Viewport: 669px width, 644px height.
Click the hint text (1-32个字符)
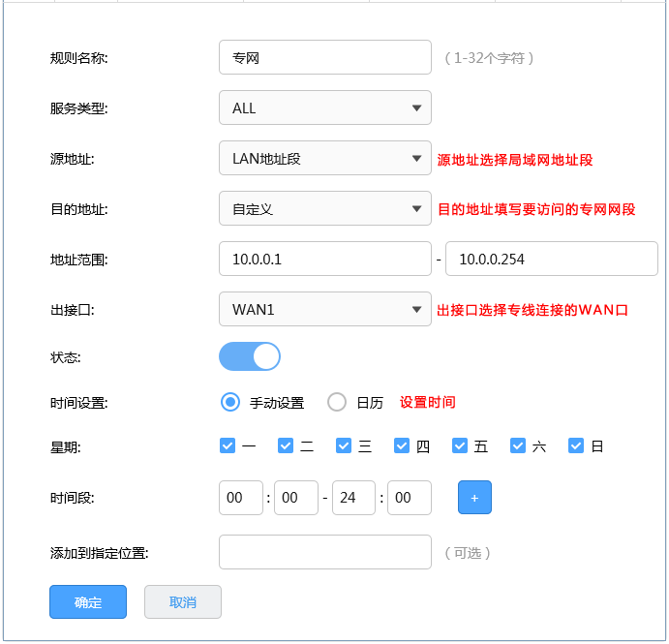click(489, 58)
